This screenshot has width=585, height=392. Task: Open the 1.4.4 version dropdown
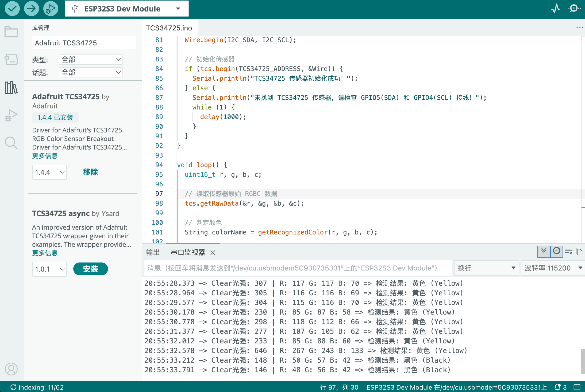49,172
